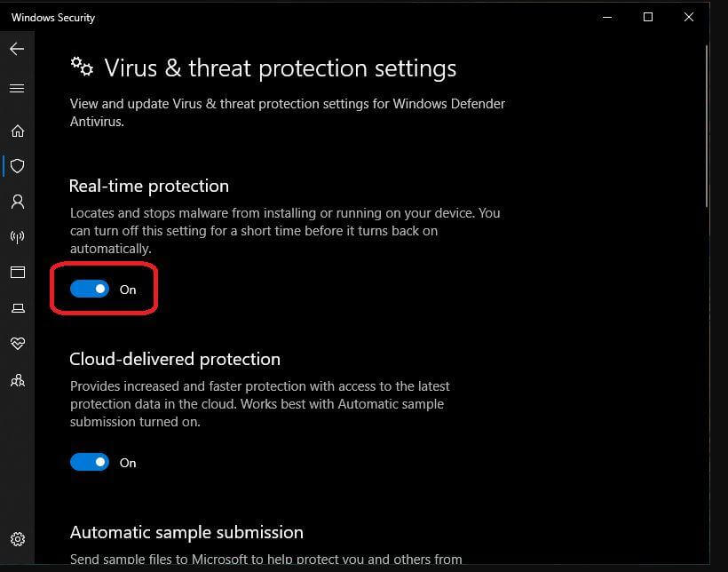Open Firewall & network protection signal icon
This screenshot has width=728, height=572.
click(17, 237)
